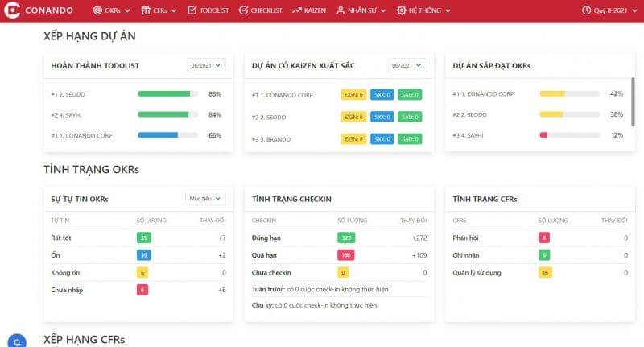Go to the KAIZEN page
The image size is (644, 347).
click(309, 10)
